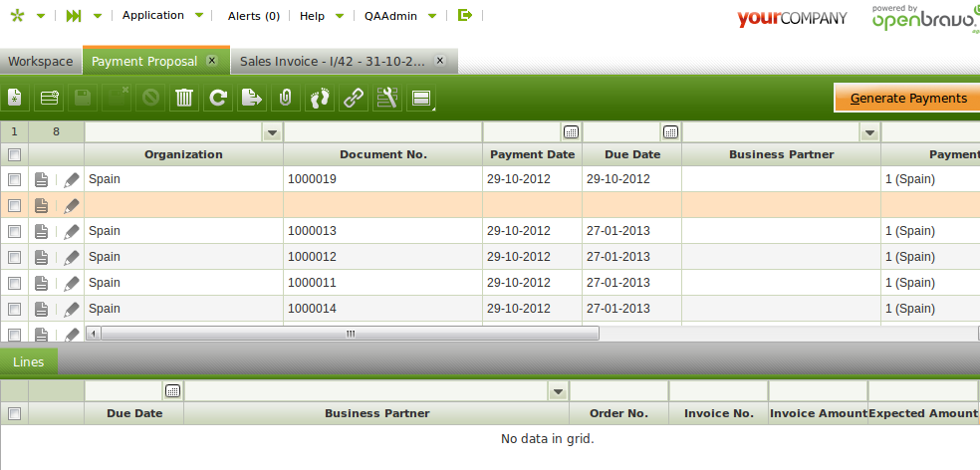Viewport: 980px width, 470px height.
Task: Check the row for document 1000011
Action: pyautogui.click(x=14, y=283)
